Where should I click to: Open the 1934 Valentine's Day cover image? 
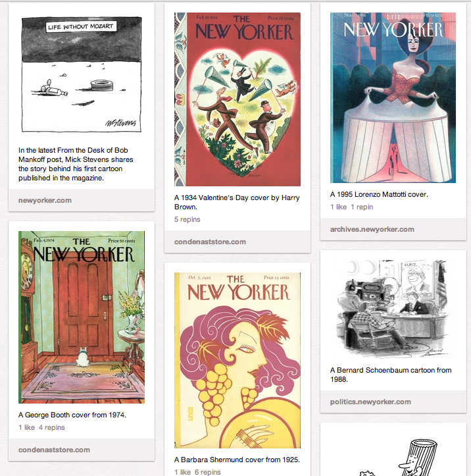click(237, 99)
